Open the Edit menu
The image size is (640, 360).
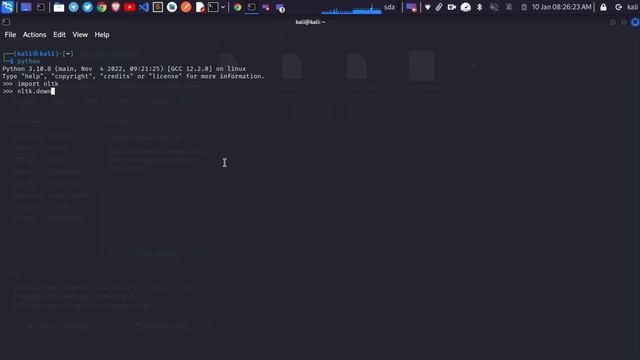[59, 35]
